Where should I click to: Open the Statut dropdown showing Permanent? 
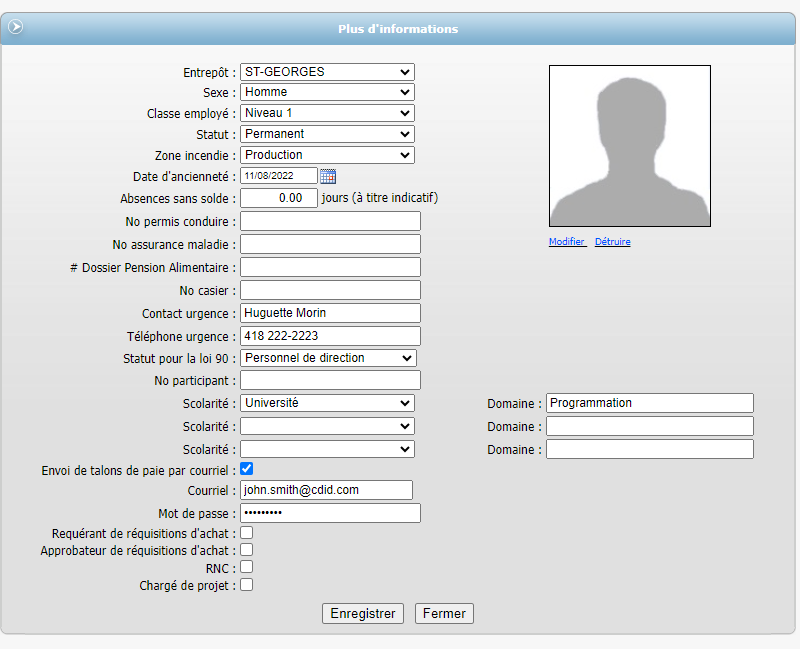[328, 134]
